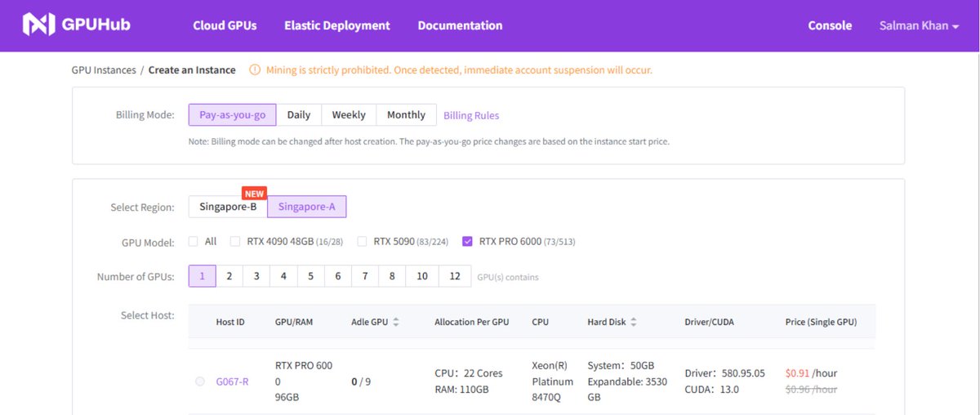This screenshot has width=980, height=415.
Task: Click the GPU/RAM column header
Action: coord(294,322)
